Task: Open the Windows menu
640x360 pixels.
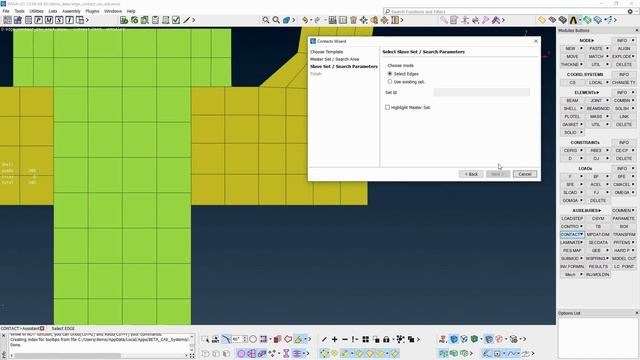Action: [113, 11]
